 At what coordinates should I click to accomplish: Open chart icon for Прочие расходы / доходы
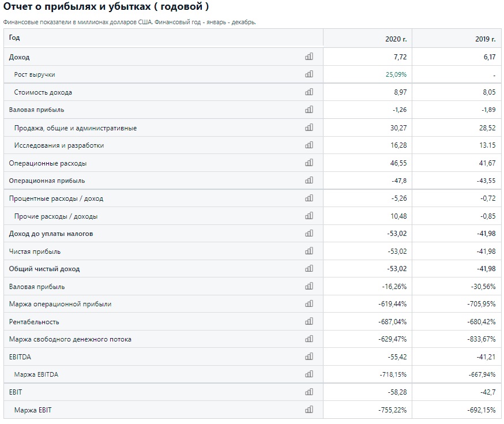point(309,216)
